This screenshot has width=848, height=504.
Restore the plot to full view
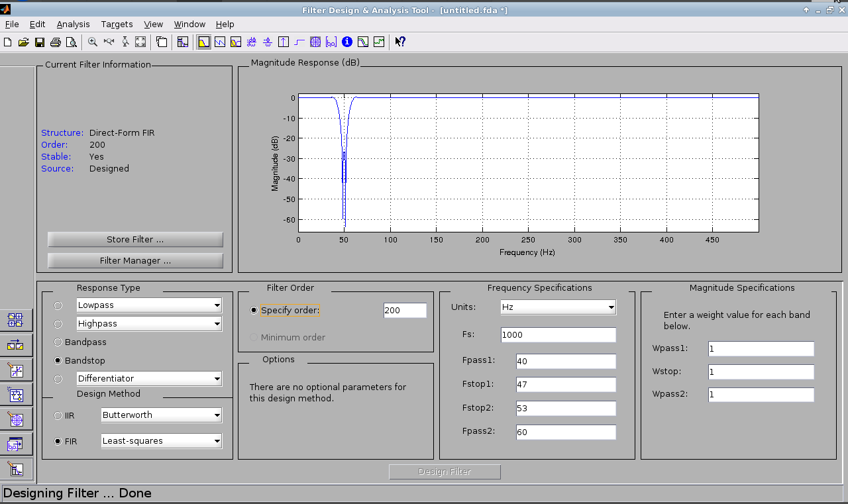[x=140, y=42]
